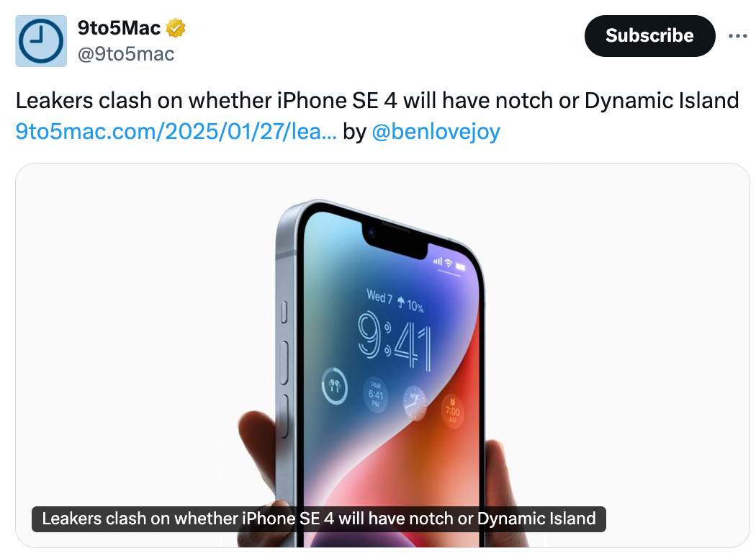Open the @benlovejoy mention
Screen dimensions: 756x556
coord(436,131)
